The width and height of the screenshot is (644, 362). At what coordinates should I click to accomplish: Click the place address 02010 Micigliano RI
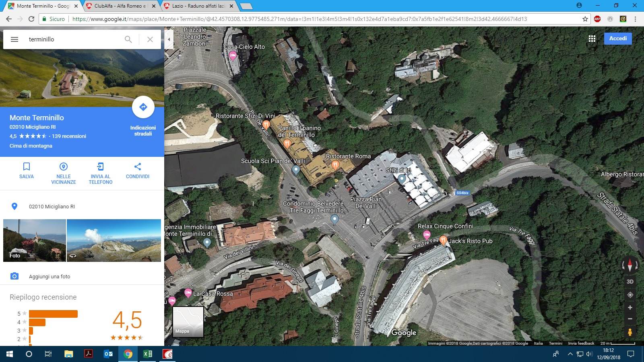click(52, 206)
